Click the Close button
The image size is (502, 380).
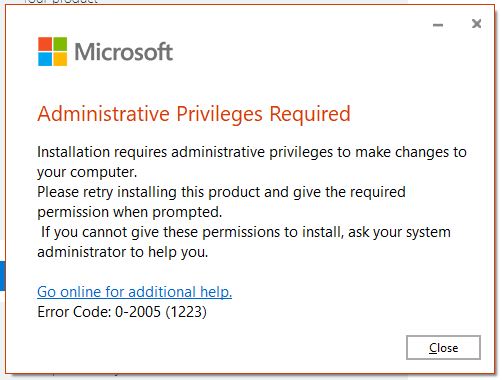pyautogui.click(x=443, y=347)
